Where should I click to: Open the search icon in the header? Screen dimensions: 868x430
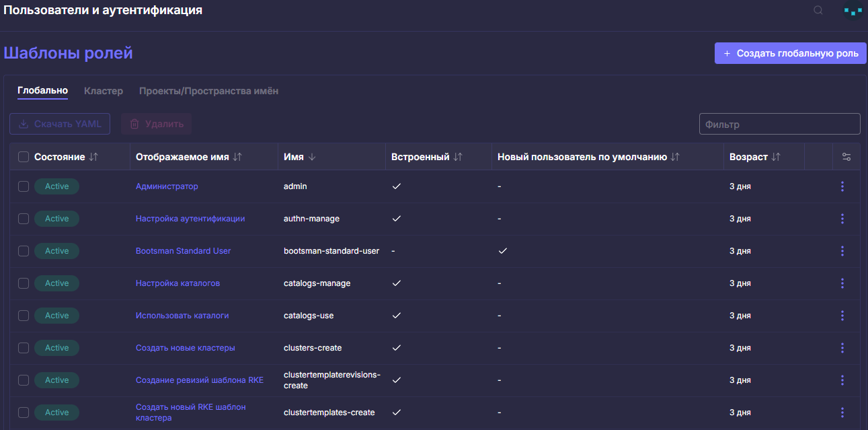point(818,10)
